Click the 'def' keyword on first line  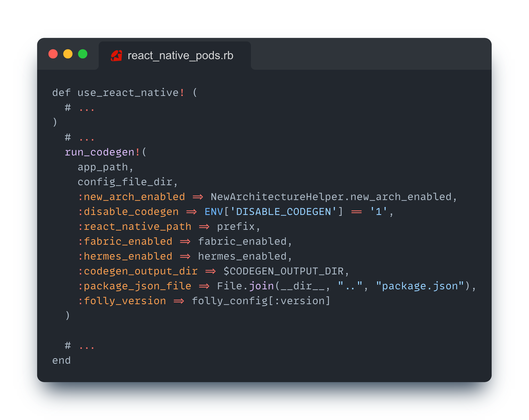(x=61, y=93)
